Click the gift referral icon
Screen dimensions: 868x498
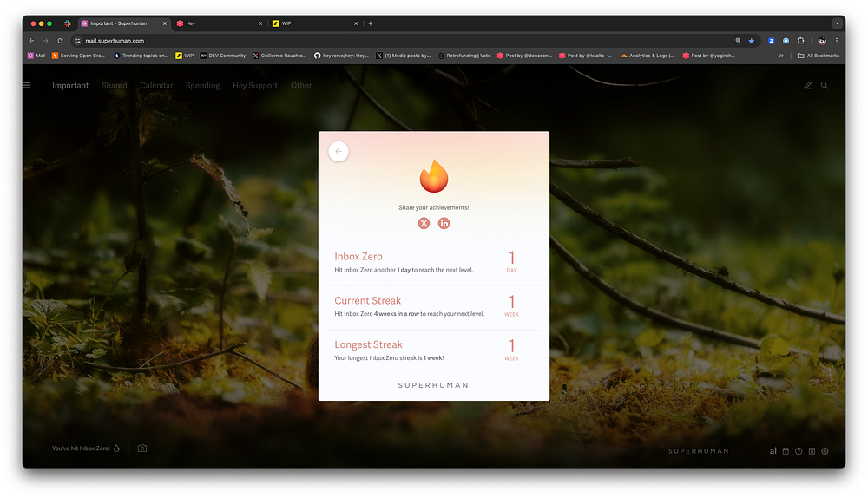tap(786, 451)
